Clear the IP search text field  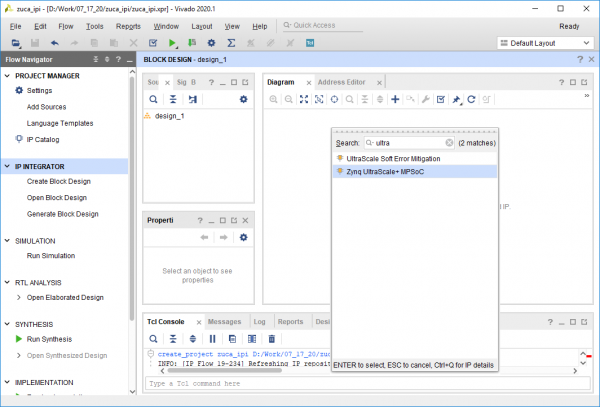449,143
